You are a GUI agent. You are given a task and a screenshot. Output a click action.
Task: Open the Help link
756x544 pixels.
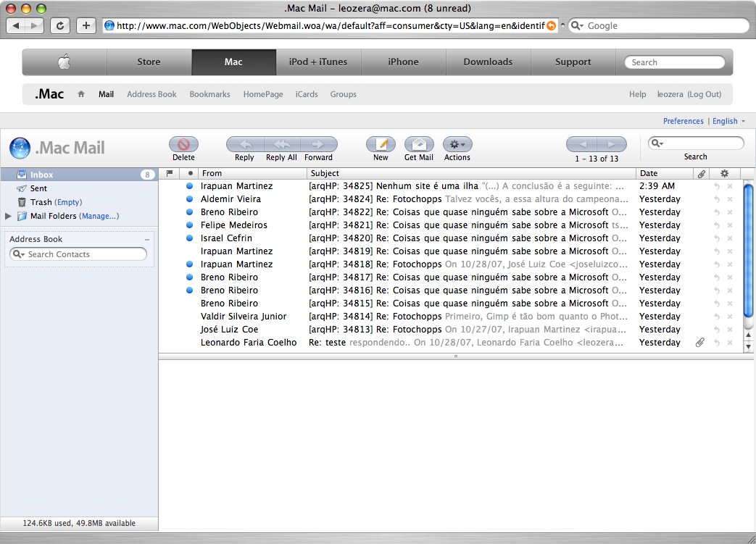pyautogui.click(x=637, y=94)
